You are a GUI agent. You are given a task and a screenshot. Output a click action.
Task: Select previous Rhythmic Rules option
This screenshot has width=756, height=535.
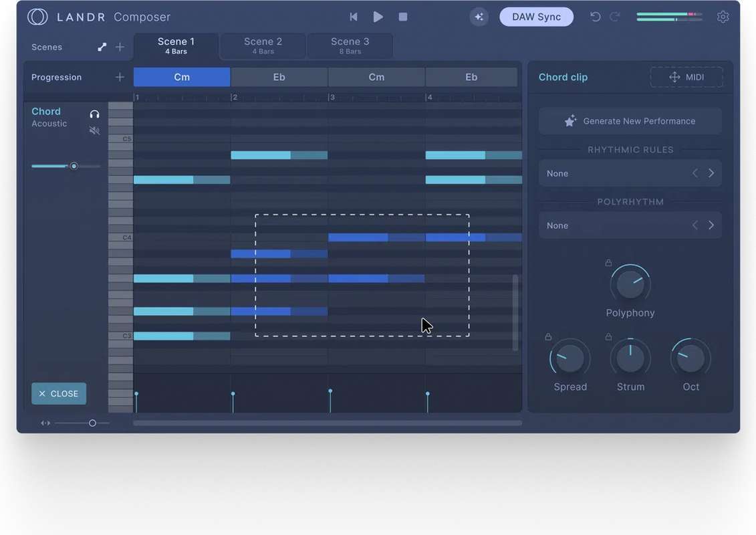coord(695,173)
